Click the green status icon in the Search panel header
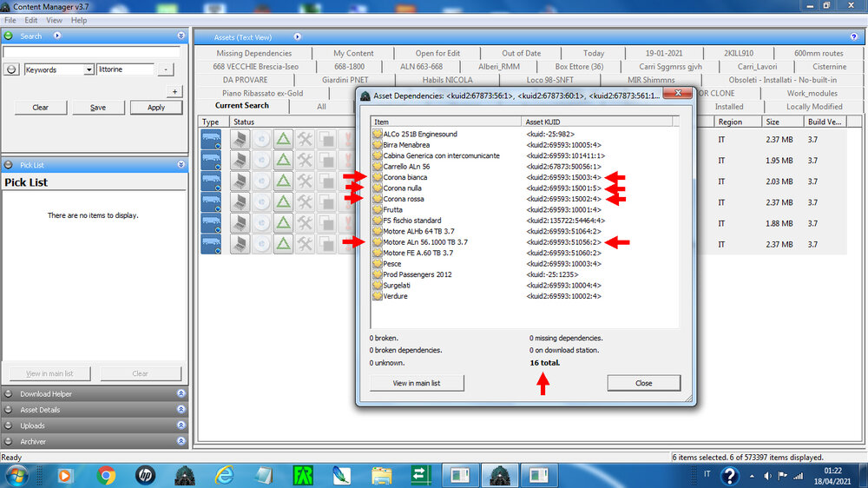Screen dimensions: 868x488 tap(9, 36)
